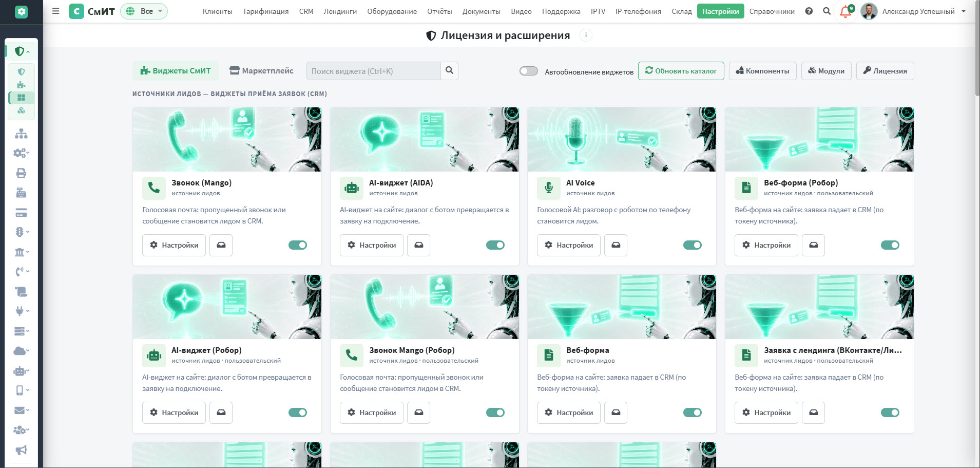The width and height of the screenshot is (980, 468).
Task: Expand the Александр Успешный user menu
Action: click(914, 11)
